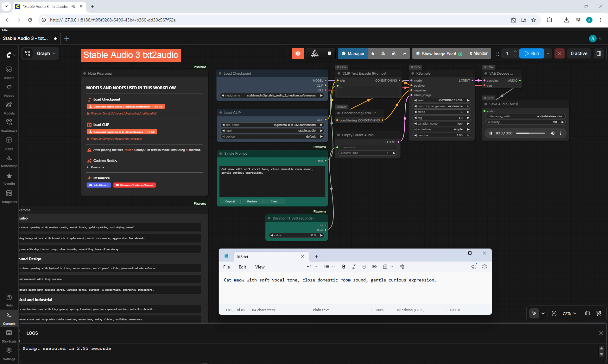The image size is (608, 364).
Task: Toggle the Console panel in the sidebar
Action: 9,318
